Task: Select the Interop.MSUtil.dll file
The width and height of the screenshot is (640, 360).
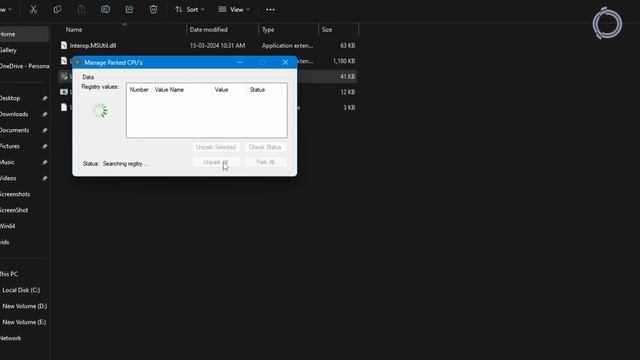Action: [207, 45]
